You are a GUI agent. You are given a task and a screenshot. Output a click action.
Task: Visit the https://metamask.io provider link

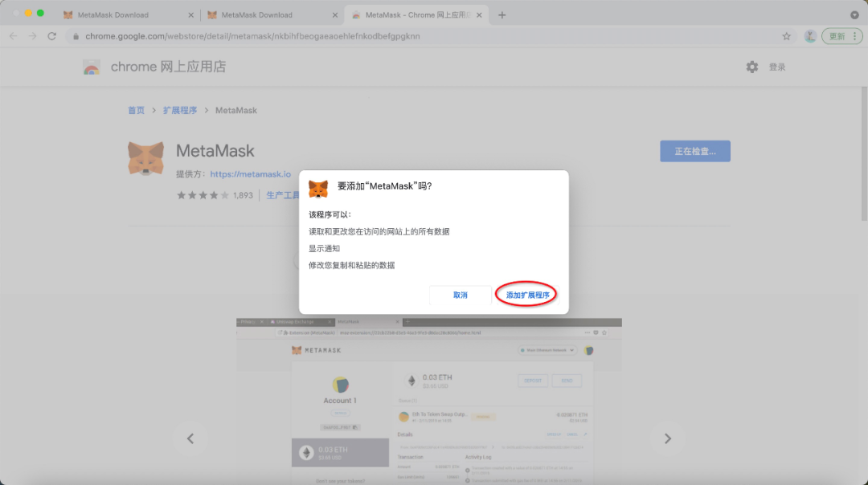click(x=250, y=174)
